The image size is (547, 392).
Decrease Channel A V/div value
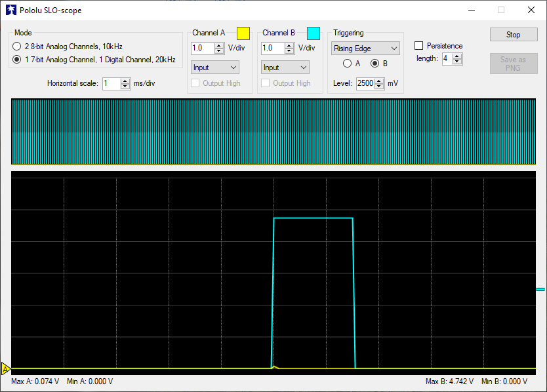[x=219, y=51]
